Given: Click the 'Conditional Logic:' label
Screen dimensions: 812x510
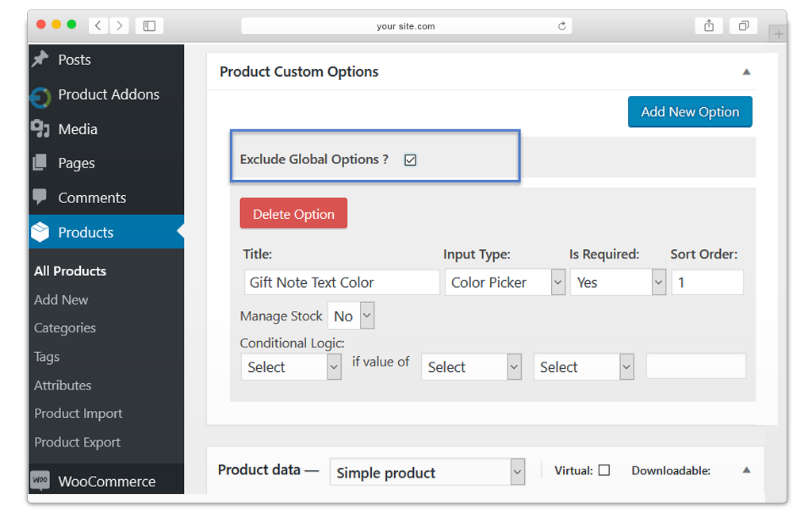Looking at the screenshot, I should pyautogui.click(x=292, y=343).
